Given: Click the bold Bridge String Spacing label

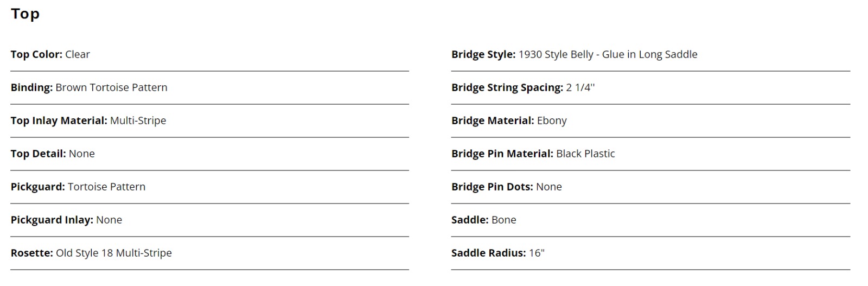Looking at the screenshot, I should (507, 87).
